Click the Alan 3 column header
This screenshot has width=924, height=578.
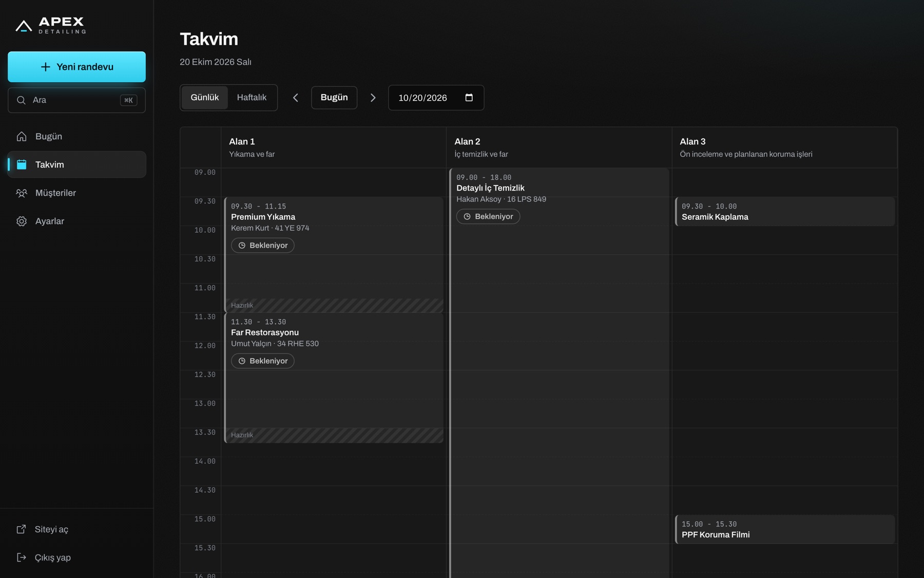pos(785,147)
